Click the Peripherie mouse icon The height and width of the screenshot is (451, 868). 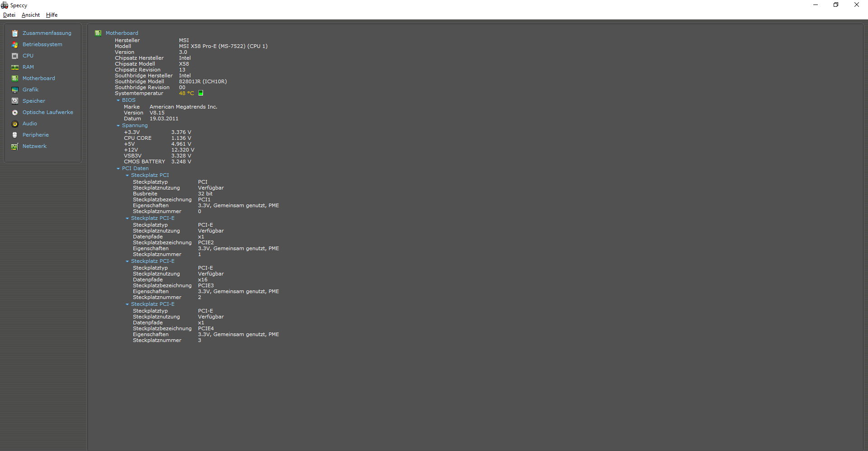coord(15,135)
